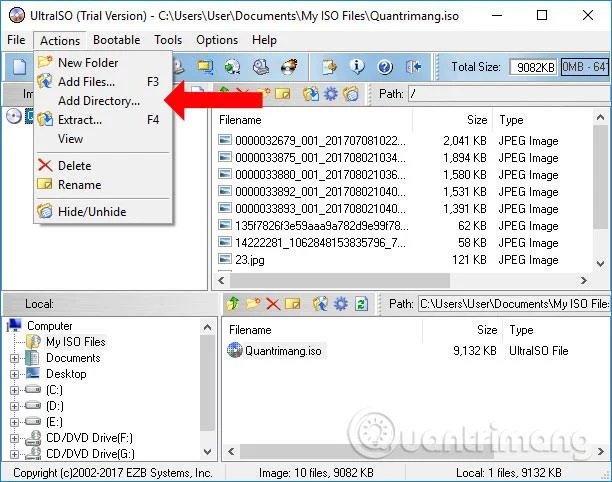Viewport: 612px width, 482px height.
Task: Click the Rename icon in the image toolbar
Action: pos(283,94)
